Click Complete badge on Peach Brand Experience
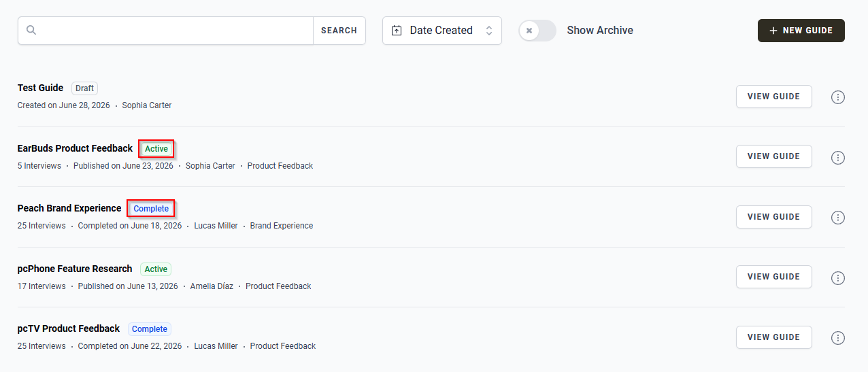The height and width of the screenshot is (372, 868). pos(151,209)
